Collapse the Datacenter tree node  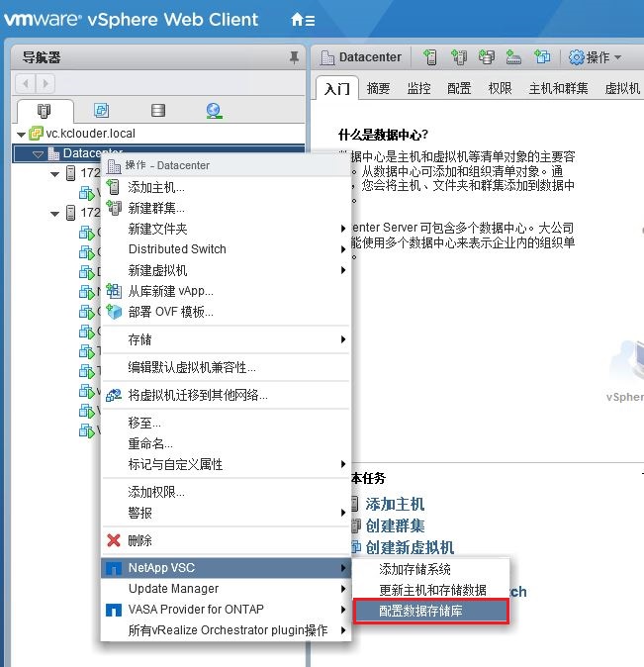tap(38, 154)
